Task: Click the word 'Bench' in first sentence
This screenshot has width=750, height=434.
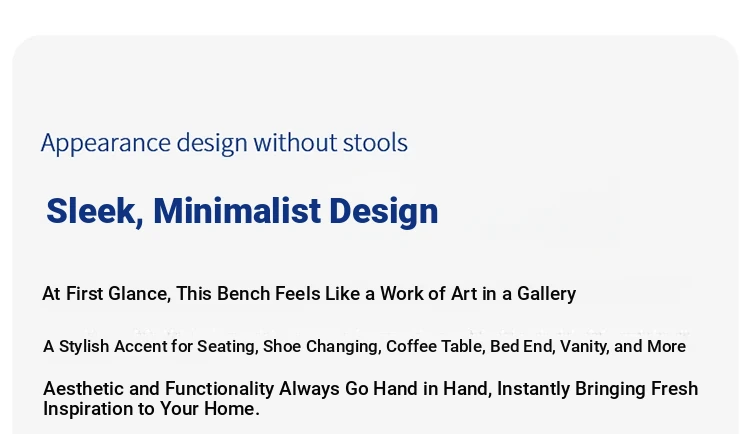Action: [x=243, y=294]
